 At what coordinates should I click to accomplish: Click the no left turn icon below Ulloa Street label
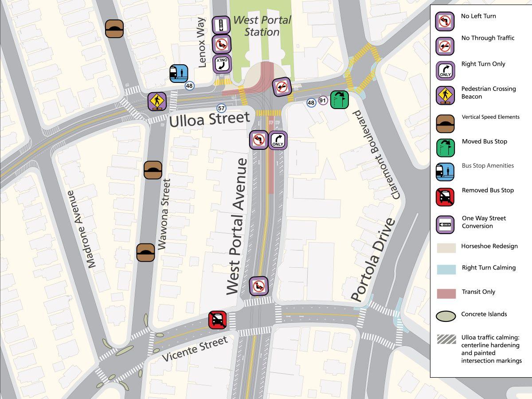pos(258,140)
